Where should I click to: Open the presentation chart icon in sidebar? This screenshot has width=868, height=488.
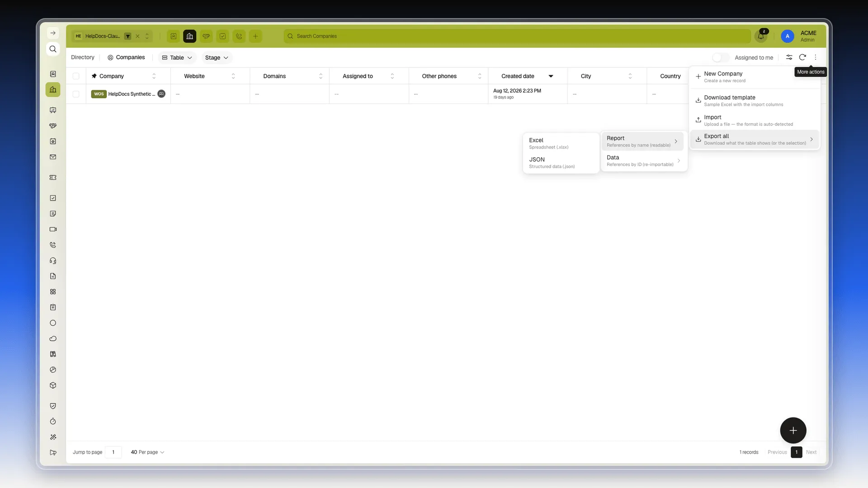53,110
